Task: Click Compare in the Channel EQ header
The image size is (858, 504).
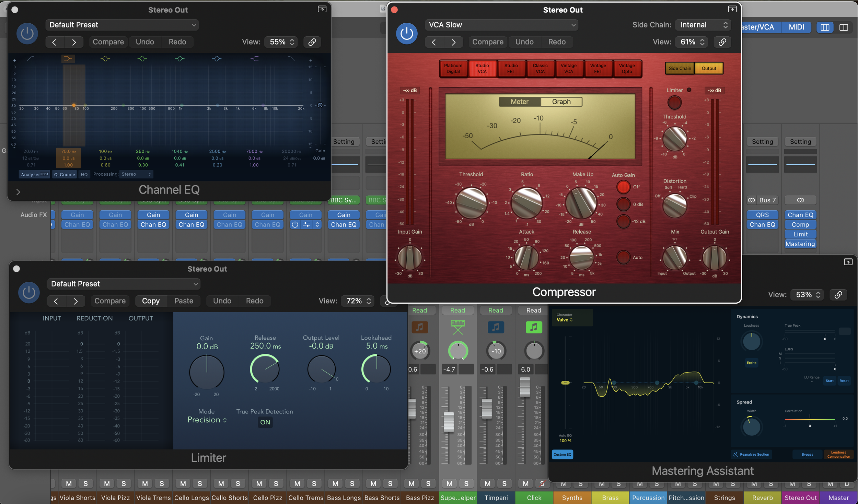Action: pyautogui.click(x=108, y=42)
